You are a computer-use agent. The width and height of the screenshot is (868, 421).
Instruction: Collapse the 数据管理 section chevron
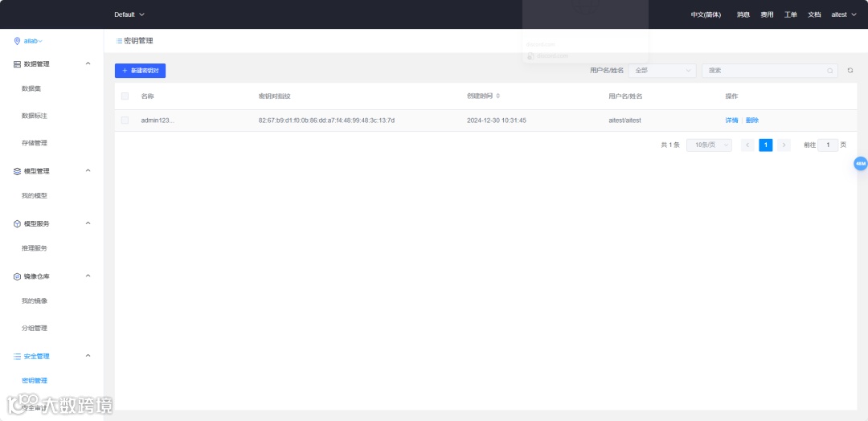(x=88, y=63)
